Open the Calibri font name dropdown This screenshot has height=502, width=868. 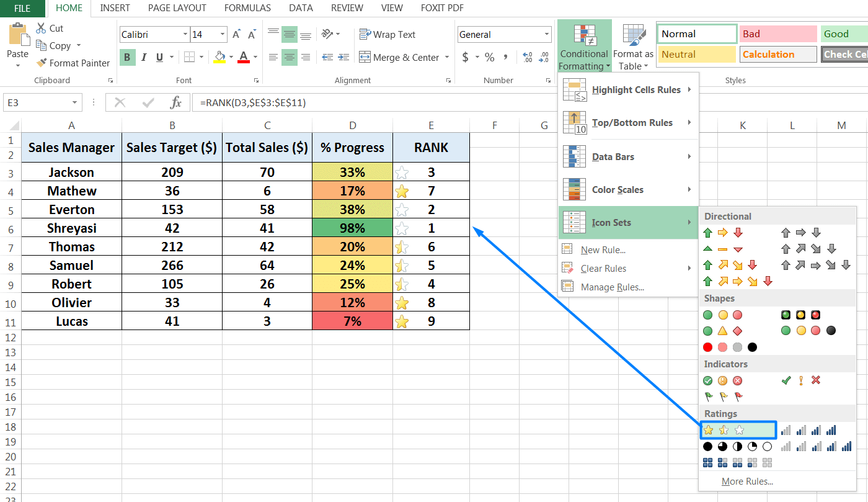pos(185,35)
